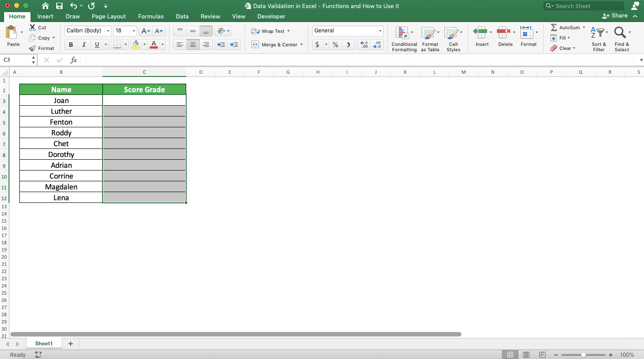Switch to Page Break Preview in status bar

pyautogui.click(x=542, y=355)
